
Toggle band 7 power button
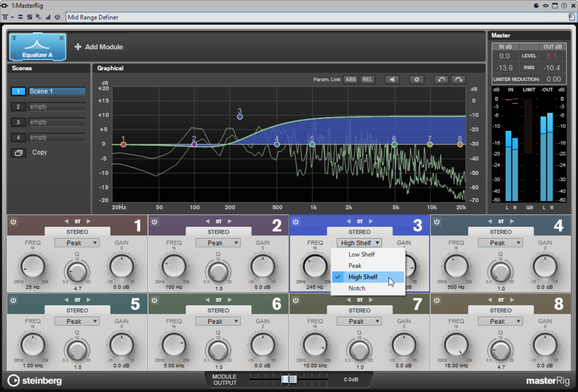[296, 301]
